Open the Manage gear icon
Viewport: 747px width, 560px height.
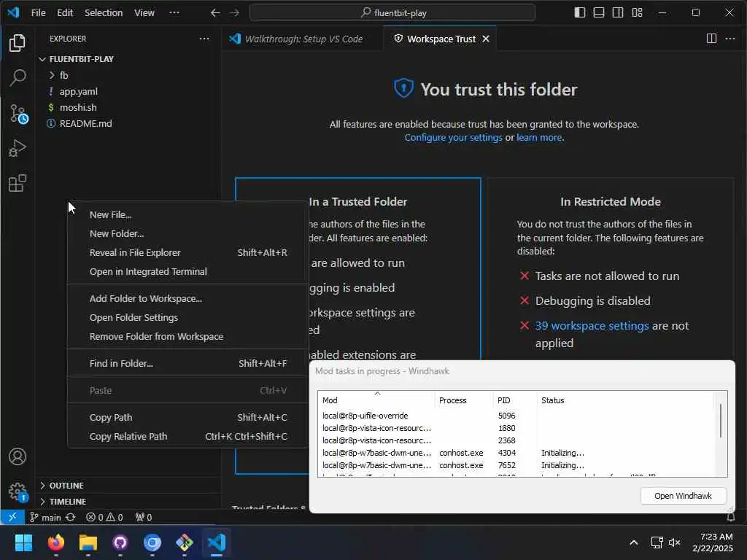(18, 491)
